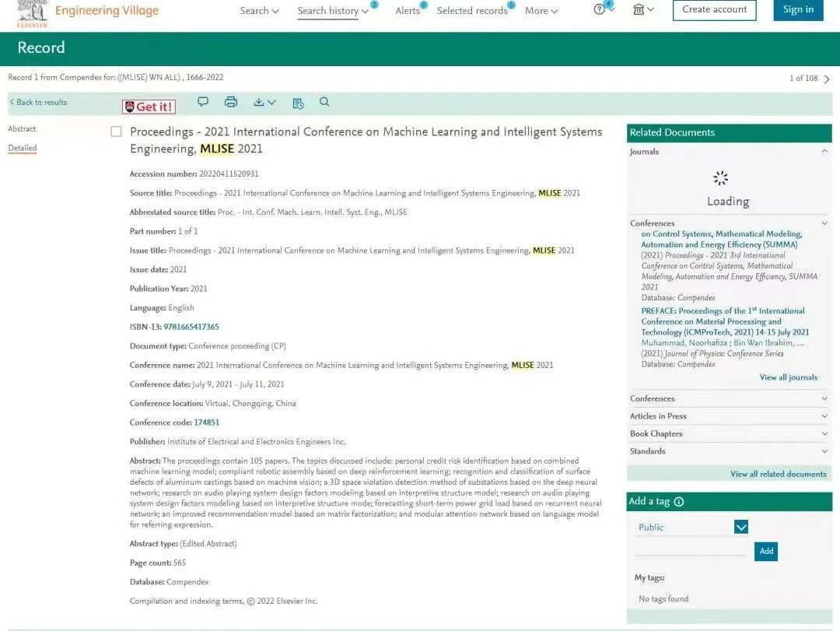Screen dimensions: 840x631
Task: Click the Muhammad, Noorhafiza author text
Action: coord(684,342)
